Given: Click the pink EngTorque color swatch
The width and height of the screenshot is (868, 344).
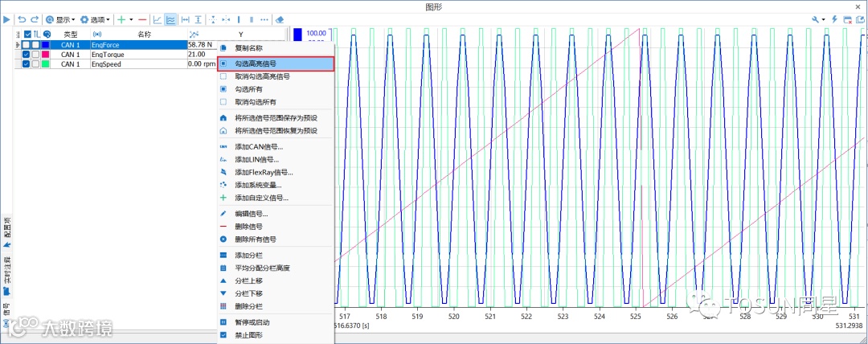Looking at the screenshot, I should tap(45, 55).
